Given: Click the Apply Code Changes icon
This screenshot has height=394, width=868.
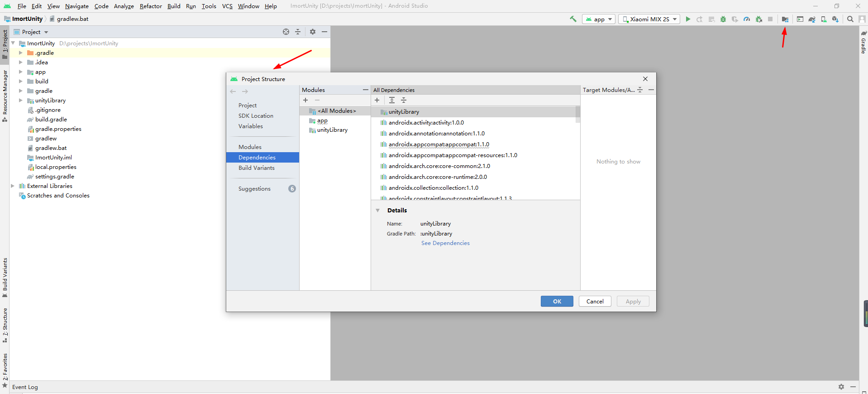Looking at the screenshot, I should [711, 19].
